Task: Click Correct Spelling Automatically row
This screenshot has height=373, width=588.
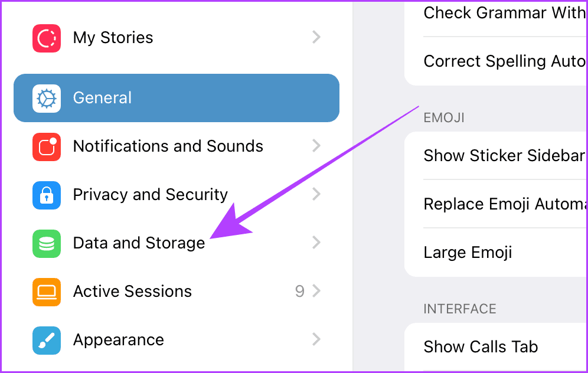Action: point(496,61)
